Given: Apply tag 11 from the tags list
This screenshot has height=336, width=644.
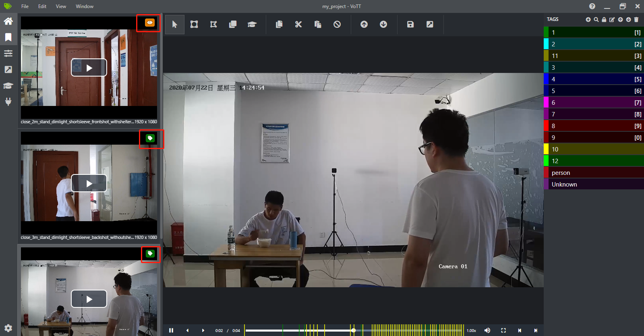Looking at the screenshot, I should [594, 56].
